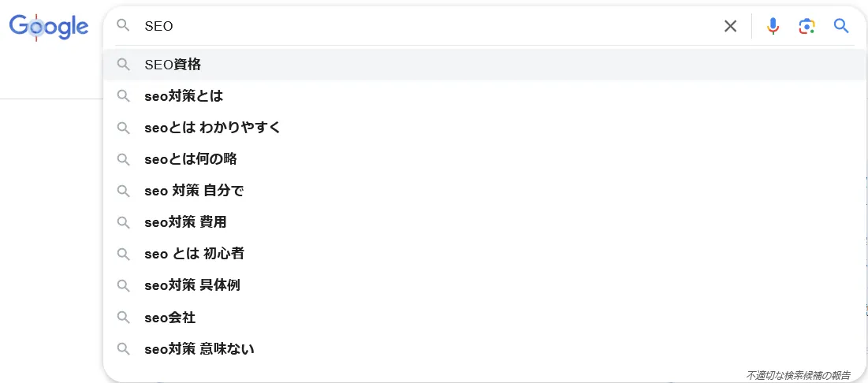Select the seo 対策 自分で suggestion

point(485,191)
